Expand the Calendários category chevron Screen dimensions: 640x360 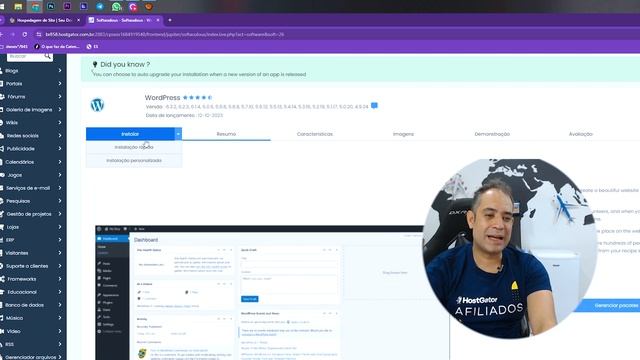pyautogui.click(x=60, y=162)
